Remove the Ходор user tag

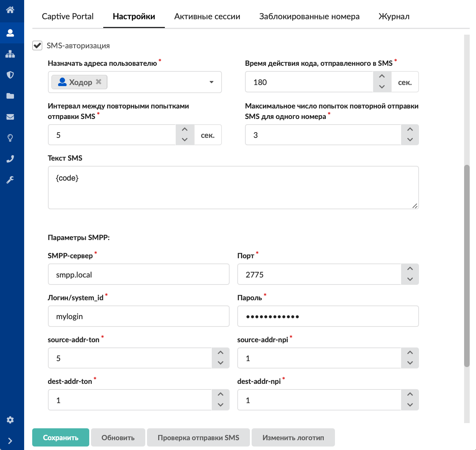[x=99, y=82]
